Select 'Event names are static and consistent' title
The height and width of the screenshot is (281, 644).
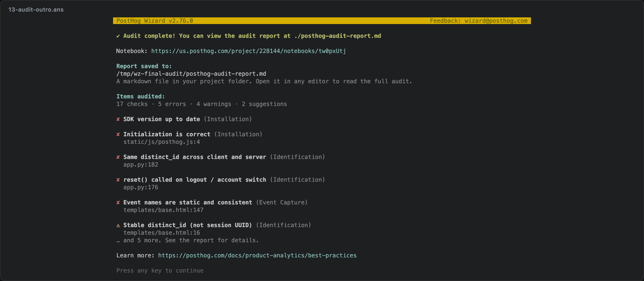(188, 202)
